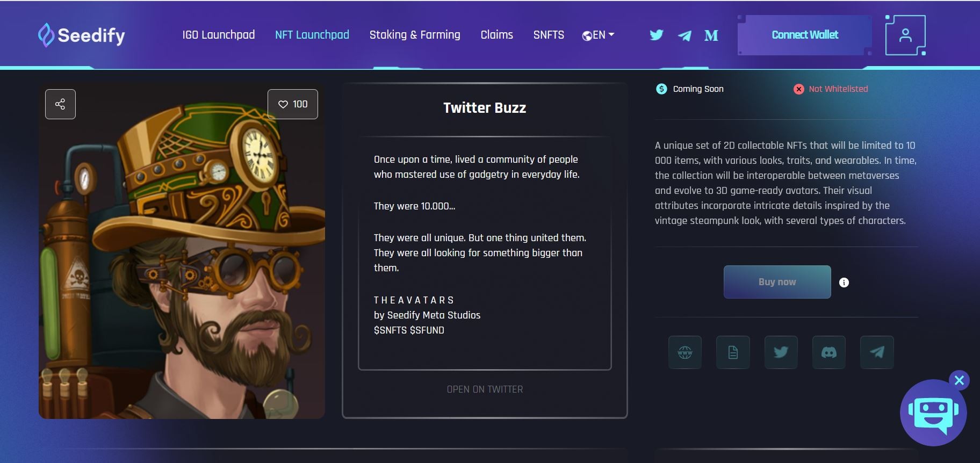Click "by Seedify Meta Studios" text

[427, 315]
